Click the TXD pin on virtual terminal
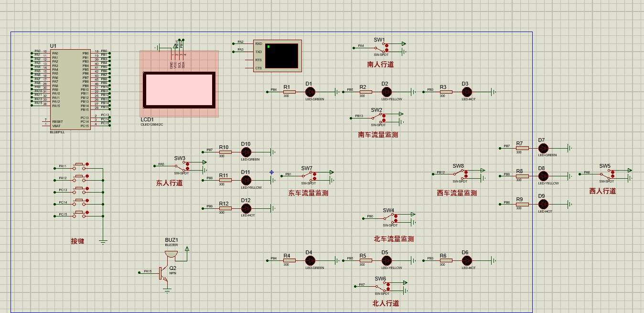The height and width of the screenshot is (313, 644). point(258,51)
